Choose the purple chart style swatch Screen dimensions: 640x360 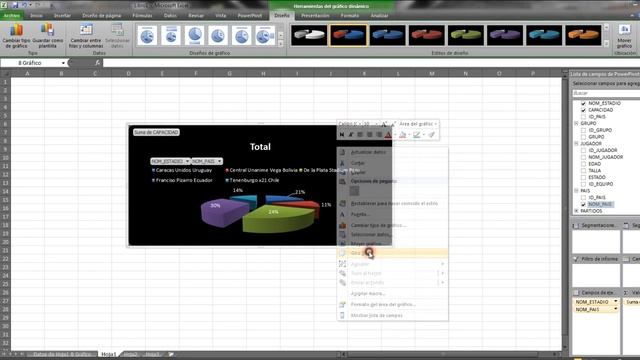pos(505,35)
